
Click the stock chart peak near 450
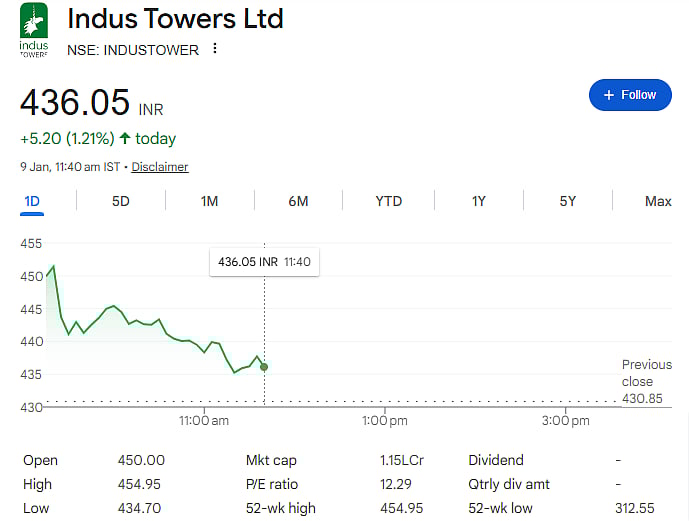coord(53,266)
